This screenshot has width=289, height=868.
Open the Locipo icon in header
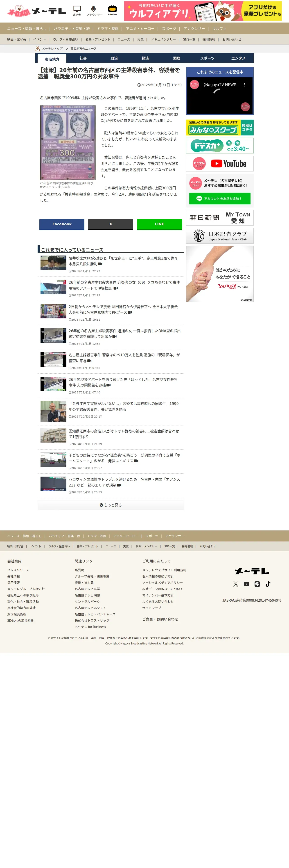click(112, 10)
